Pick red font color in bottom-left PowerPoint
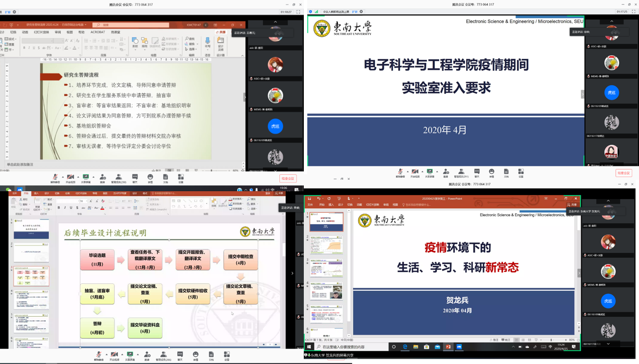 click(102, 208)
